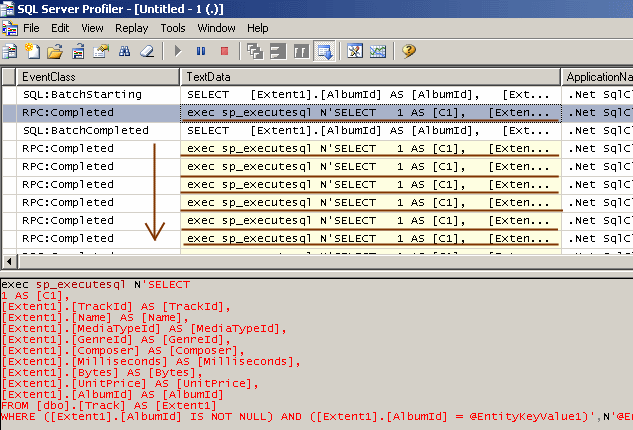Click the '[Extent1].[Composer] AS [Composer],' line

coord(123,350)
